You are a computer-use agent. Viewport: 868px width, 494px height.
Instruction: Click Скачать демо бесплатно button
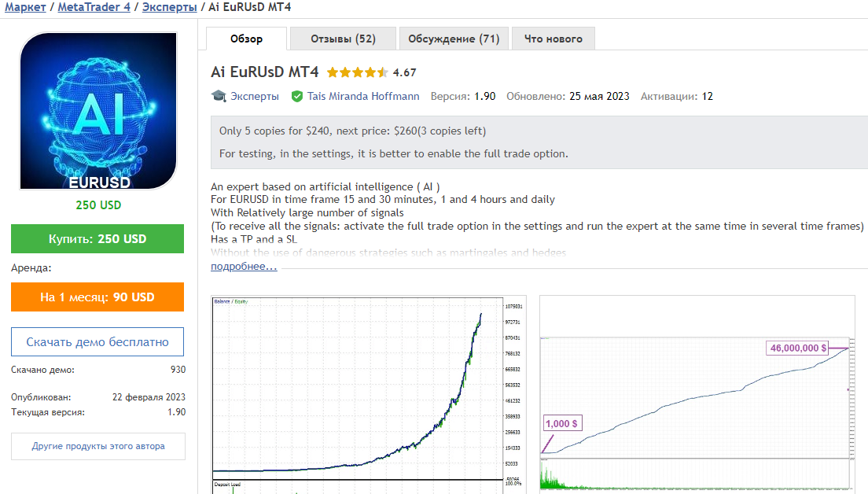(97, 341)
